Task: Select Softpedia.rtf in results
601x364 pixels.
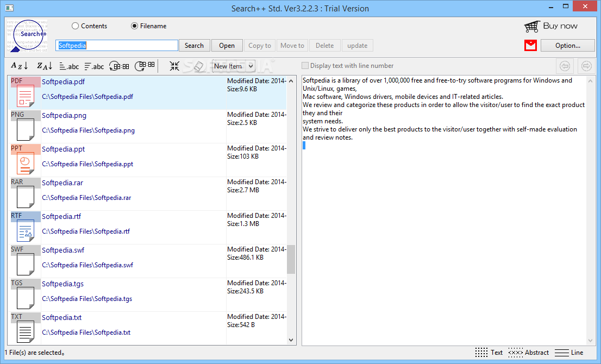Action: point(61,216)
